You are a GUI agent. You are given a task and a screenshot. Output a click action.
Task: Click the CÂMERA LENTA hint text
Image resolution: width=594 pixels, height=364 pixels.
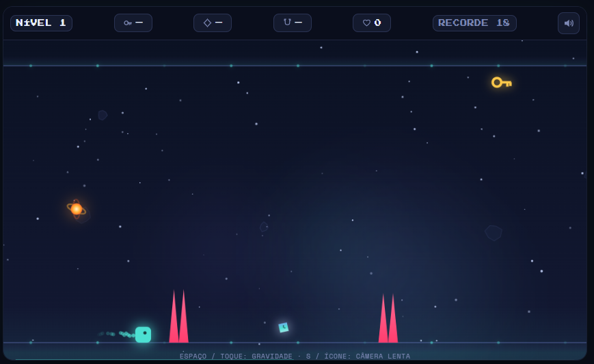point(383,356)
